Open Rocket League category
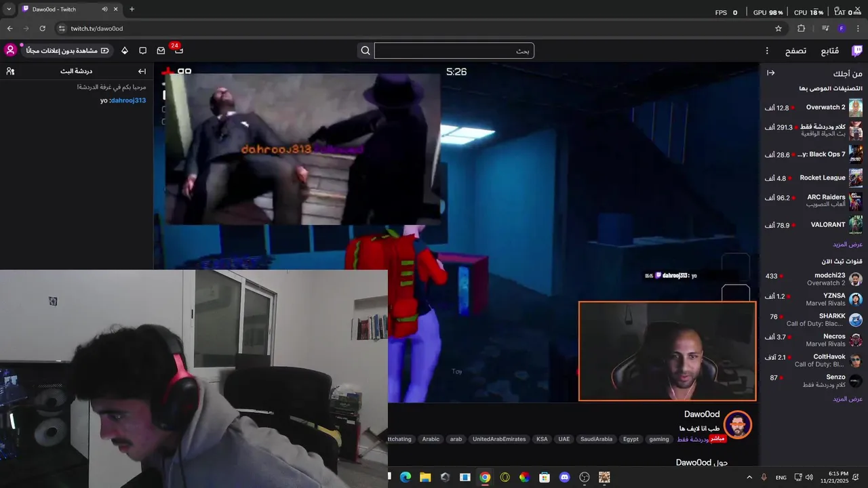The width and height of the screenshot is (868, 488). click(x=814, y=178)
